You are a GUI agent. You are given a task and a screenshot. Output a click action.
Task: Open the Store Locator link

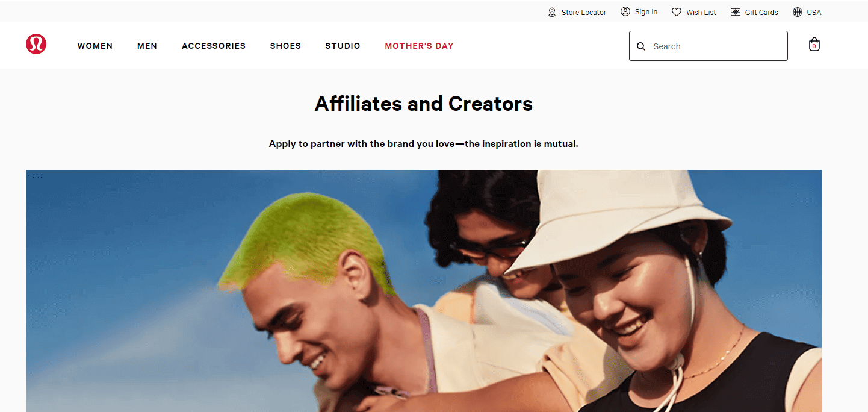[584, 12]
